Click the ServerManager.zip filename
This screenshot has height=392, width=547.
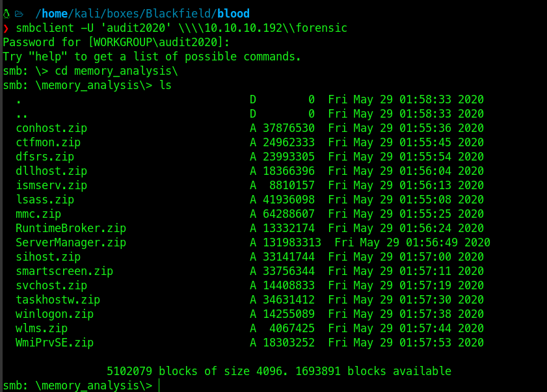[71, 242]
